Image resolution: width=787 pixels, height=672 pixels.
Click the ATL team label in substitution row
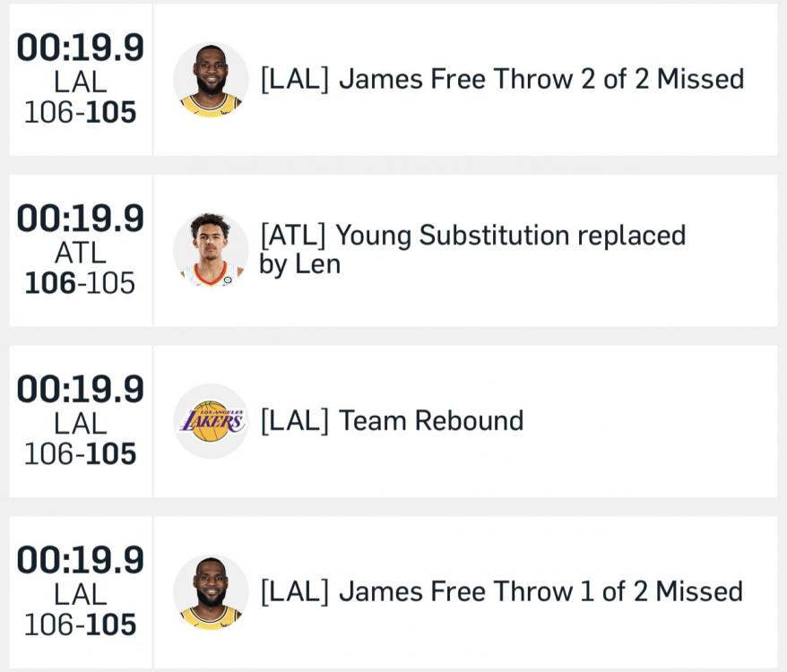pyautogui.click(x=80, y=253)
